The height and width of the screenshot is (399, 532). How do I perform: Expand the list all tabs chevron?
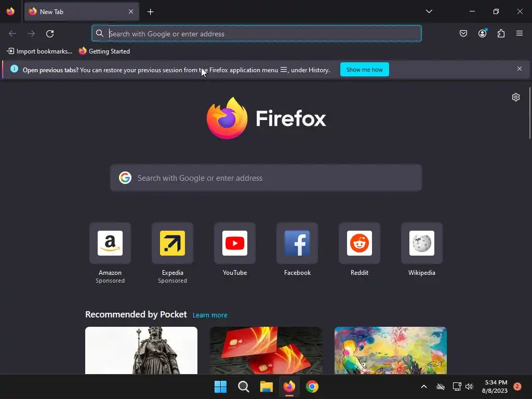tap(429, 11)
